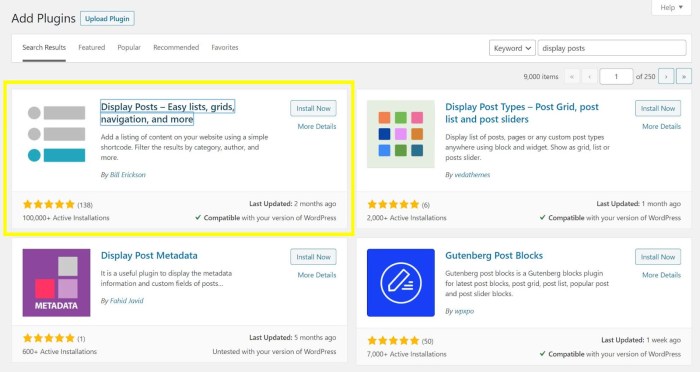Go to next page of results
Image resolution: width=700 pixels, height=372 pixels.
pos(666,76)
